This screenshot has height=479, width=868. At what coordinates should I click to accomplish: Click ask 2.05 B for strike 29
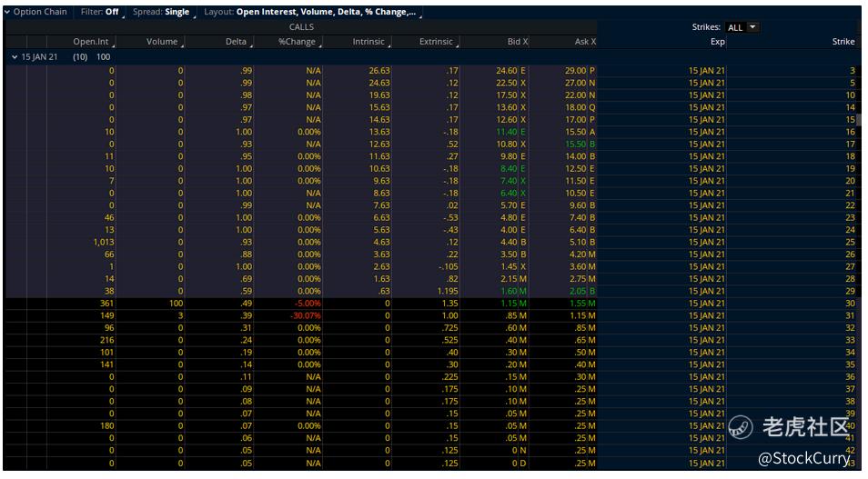(x=581, y=291)
